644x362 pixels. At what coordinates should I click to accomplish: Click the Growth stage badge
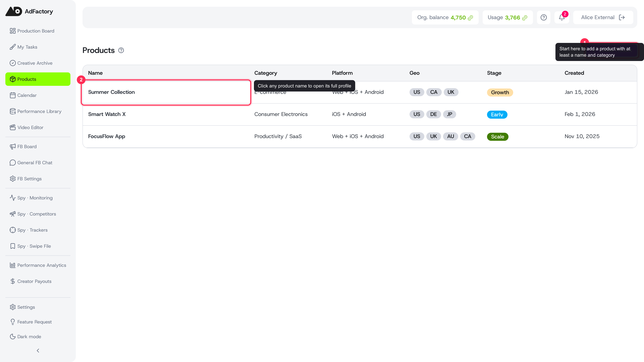coord(500,93)
